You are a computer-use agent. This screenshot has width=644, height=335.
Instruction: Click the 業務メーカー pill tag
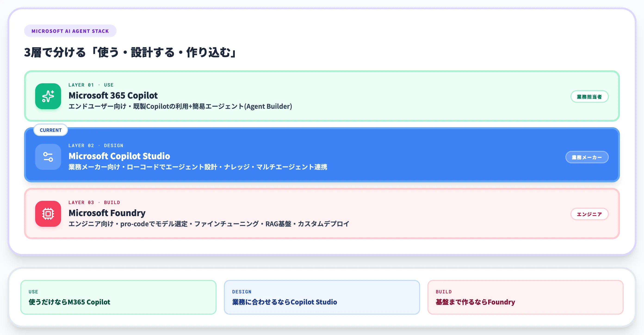click(x=587, y=157)
